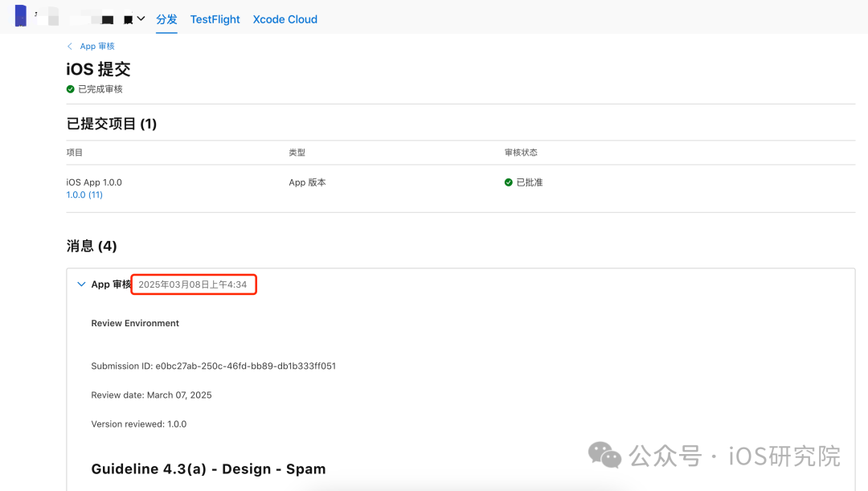Open the app switcher dropdown chevron

point(141,18)
